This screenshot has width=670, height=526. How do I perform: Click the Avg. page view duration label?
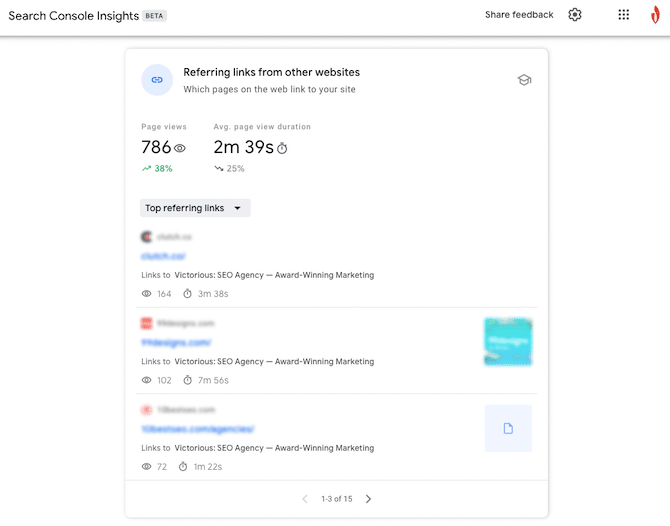tap(262, 126)
